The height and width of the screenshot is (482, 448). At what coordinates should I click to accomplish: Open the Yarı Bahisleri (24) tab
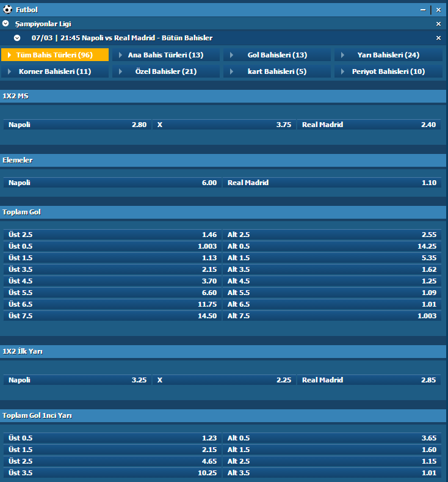(x=388, y=55)
